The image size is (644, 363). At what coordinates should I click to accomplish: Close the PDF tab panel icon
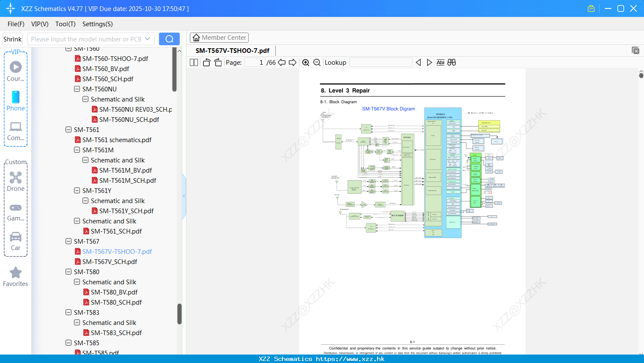pyautogui.click(x=636, y=50)
